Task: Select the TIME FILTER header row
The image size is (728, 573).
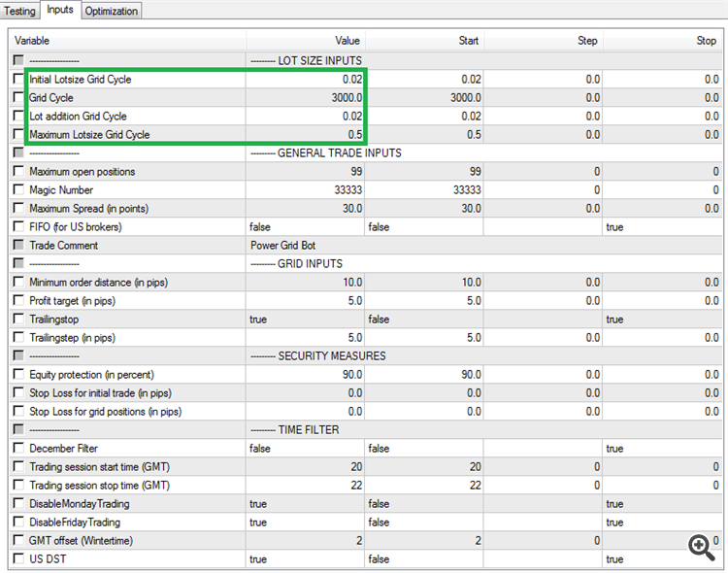Action: pos(366,429)
